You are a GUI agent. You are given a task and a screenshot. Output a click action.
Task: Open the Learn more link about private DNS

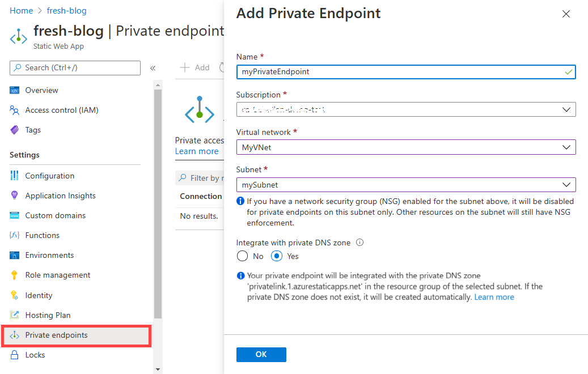[494, 296]
